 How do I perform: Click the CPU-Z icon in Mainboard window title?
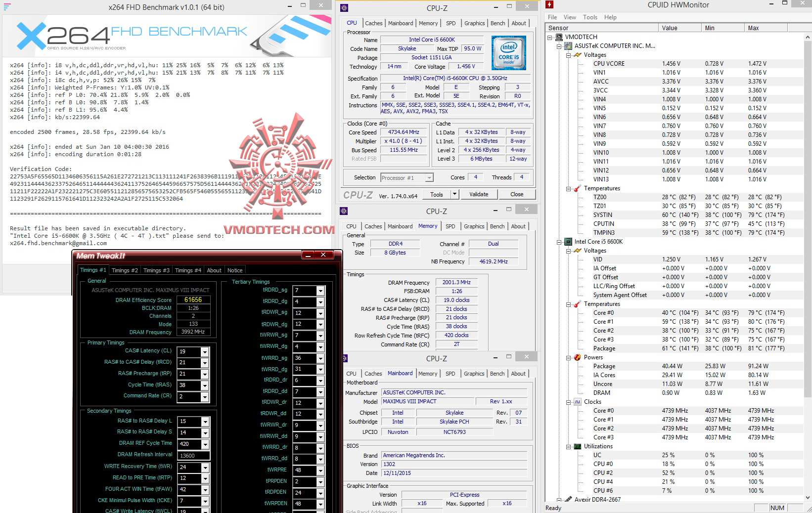tap(344, 358)
